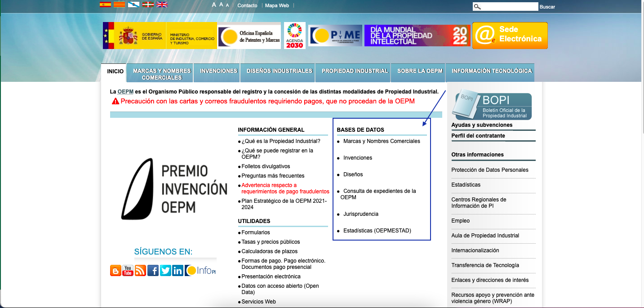Select the LinkedIn icon under SÍGUENOS EN
The height and width of the screenshot is (308, 644).
coord(178,271)
